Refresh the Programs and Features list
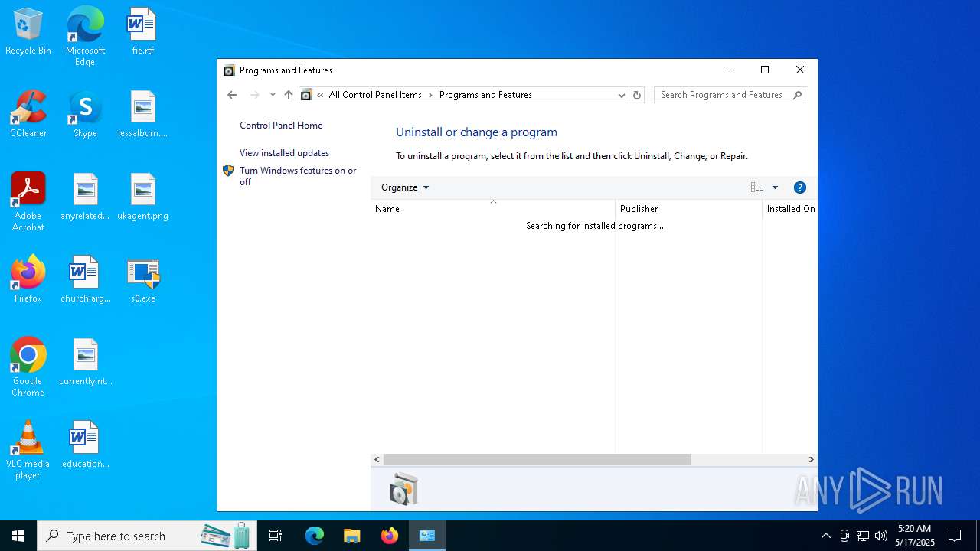 [x=637, y=95]
